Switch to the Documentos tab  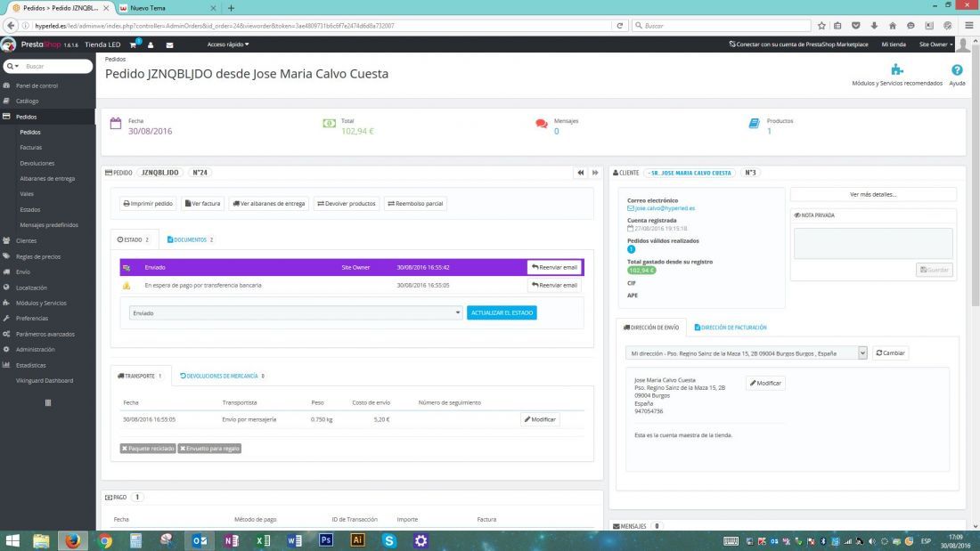pos(190,239)
